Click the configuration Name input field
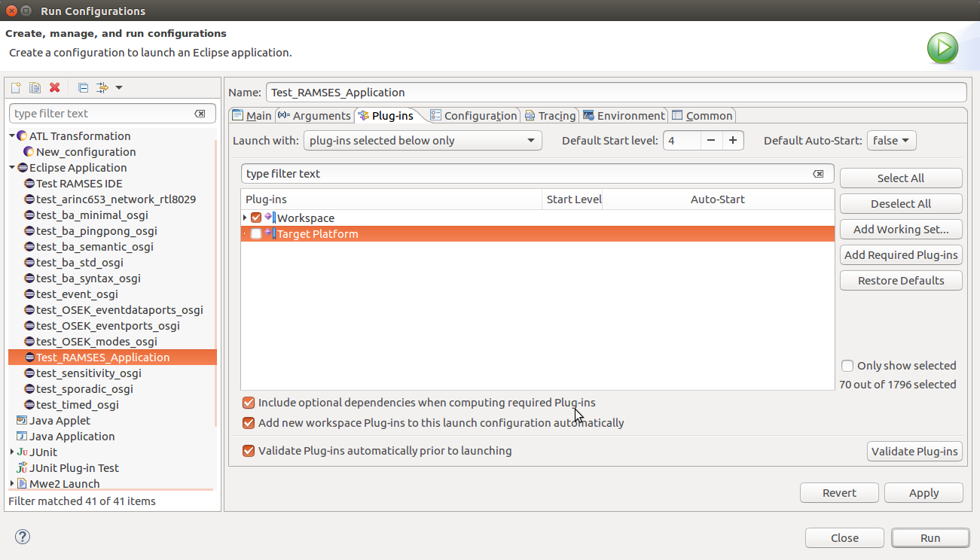This screenshot has width=980, height=560. click(616, 93)
